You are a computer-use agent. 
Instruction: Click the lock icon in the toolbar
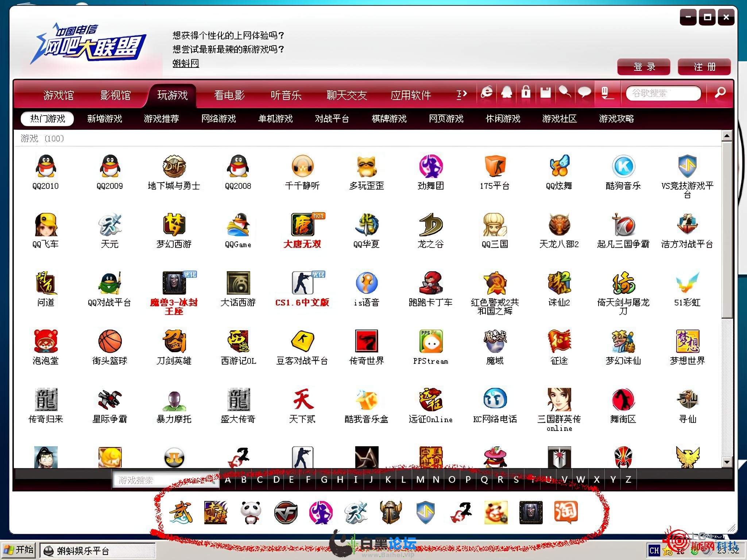click(x=526, y=93)
